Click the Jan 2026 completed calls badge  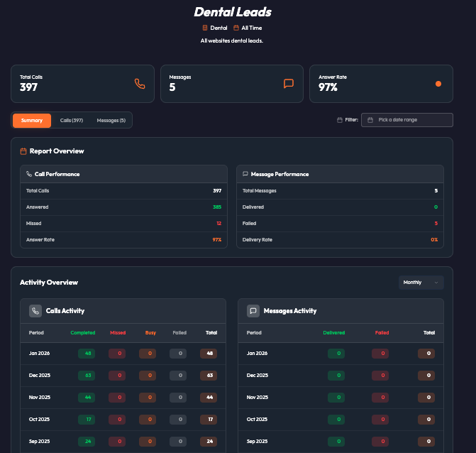89,354
